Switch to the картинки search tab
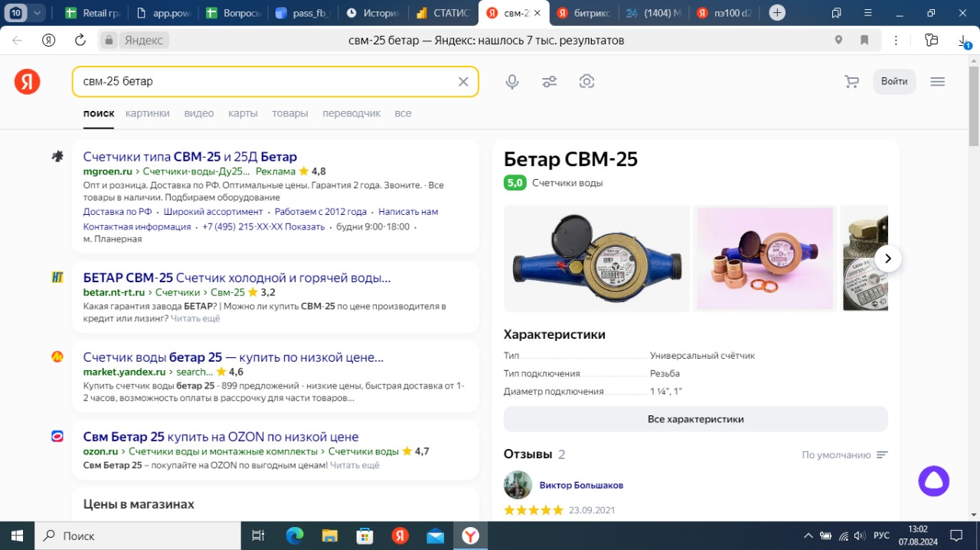Viewport: 980px width, 550px height. [148, 113]
